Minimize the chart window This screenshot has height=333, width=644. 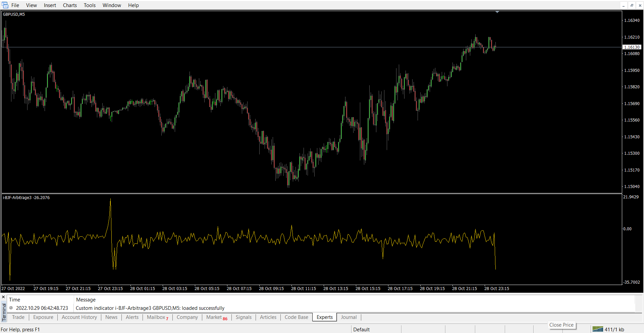pos(624,5)
